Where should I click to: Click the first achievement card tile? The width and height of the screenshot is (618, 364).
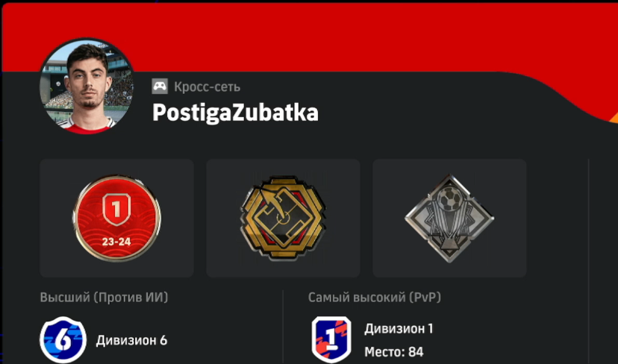(x=116, y=219)
